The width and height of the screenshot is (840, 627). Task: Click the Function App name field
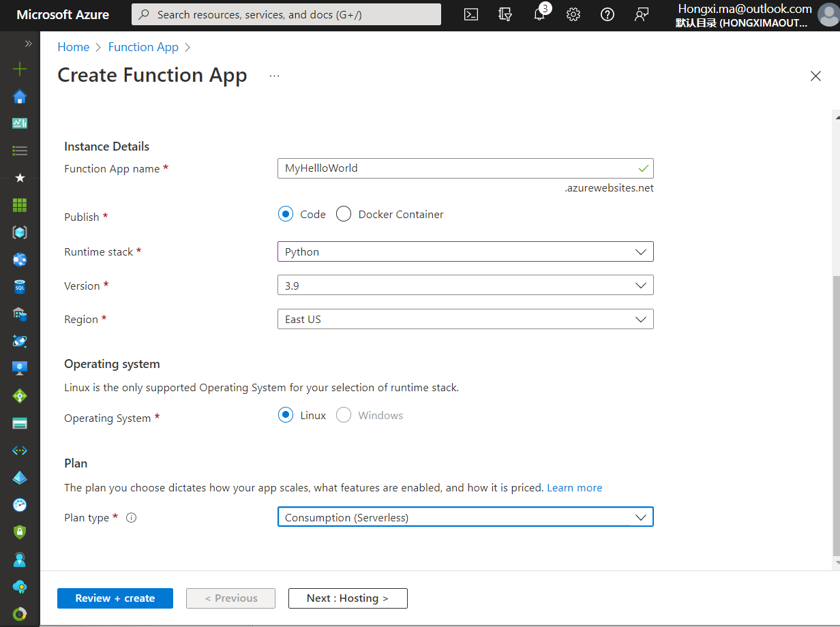(x=457, y=168)
